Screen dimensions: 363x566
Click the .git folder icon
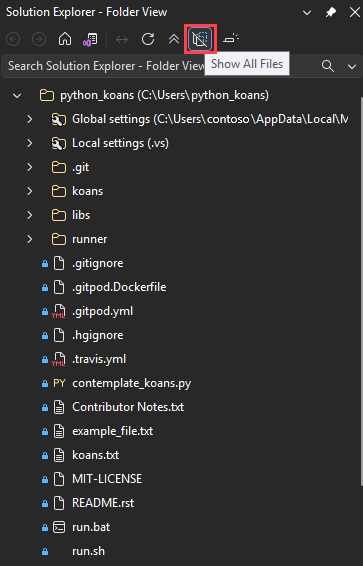pos(59,167)
